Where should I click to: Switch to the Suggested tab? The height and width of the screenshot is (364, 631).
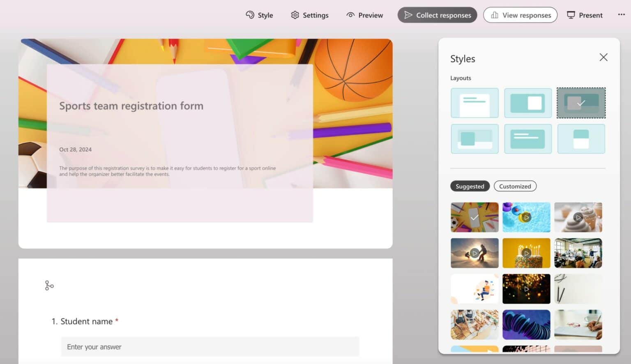(x=470, y=187)
